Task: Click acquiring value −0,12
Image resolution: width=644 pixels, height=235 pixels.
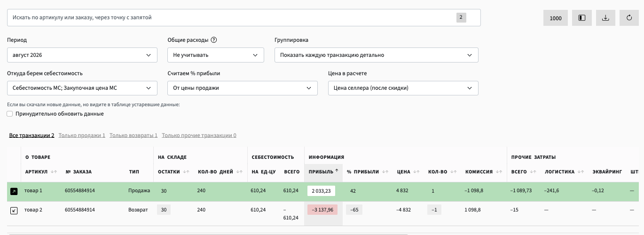Action: pyautogui.click(x=599, y=190)
